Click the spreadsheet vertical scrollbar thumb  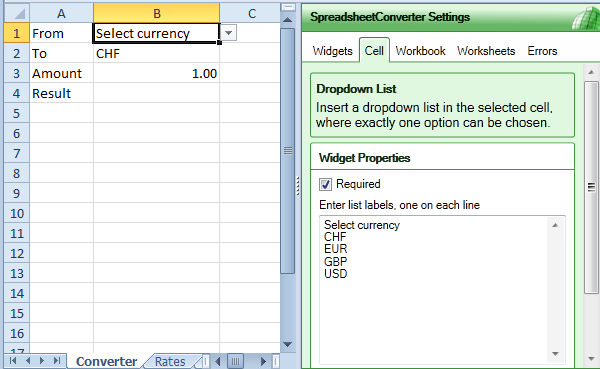click(x=287, y=151)
